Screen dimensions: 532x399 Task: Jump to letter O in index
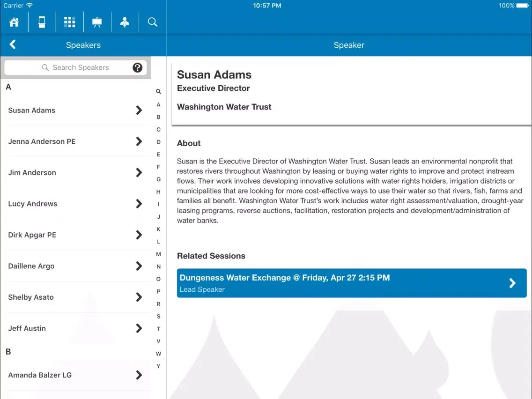click(x=158, y=279)
